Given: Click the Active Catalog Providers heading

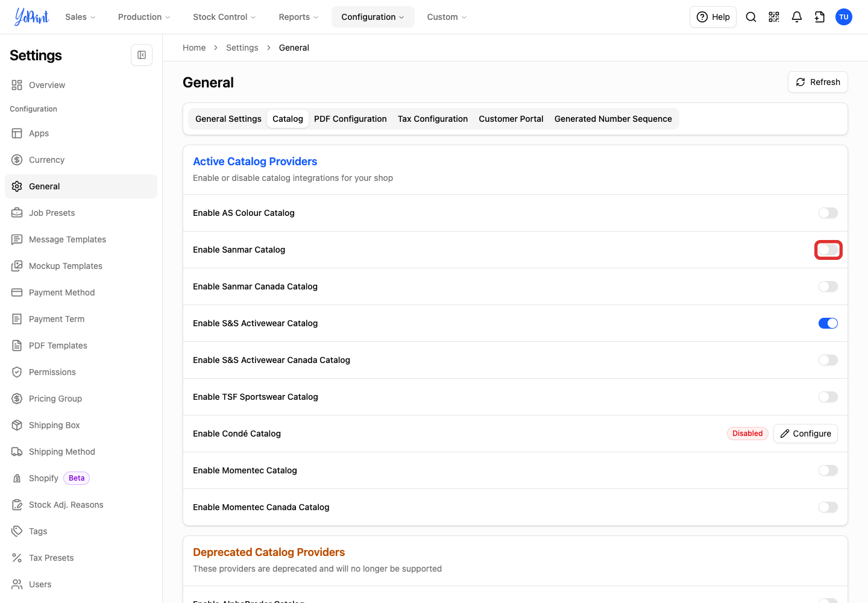Looking at the screenshot, I should tap(255, 162).
